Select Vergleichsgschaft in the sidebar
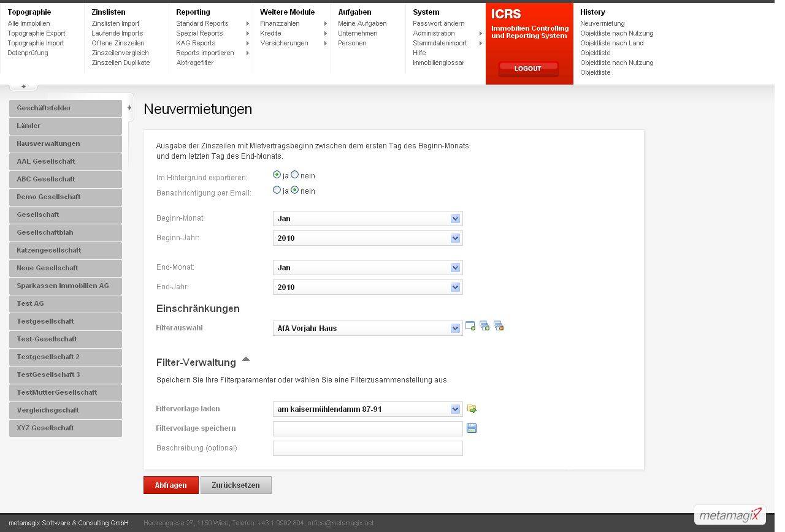This screenshot has width=785, height=532. 66,410
